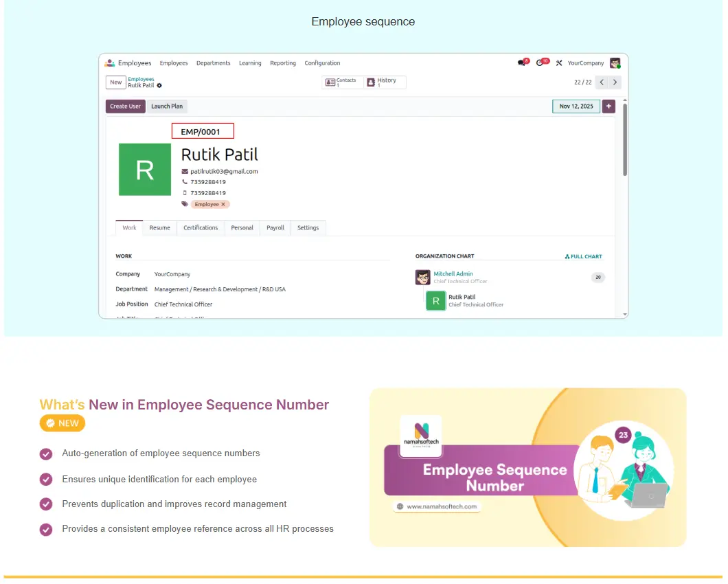The width and height of the screenshot is (728, 584).
Task: Open the Employees app home icon
Action: click(x=110, y=63)
